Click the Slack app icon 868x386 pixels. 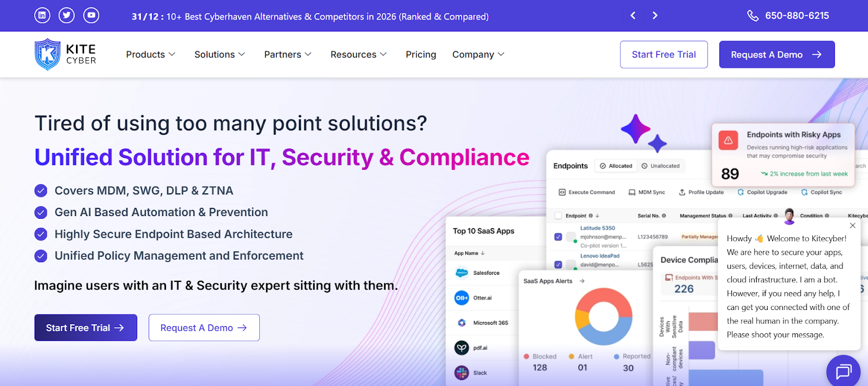point(462,373)
